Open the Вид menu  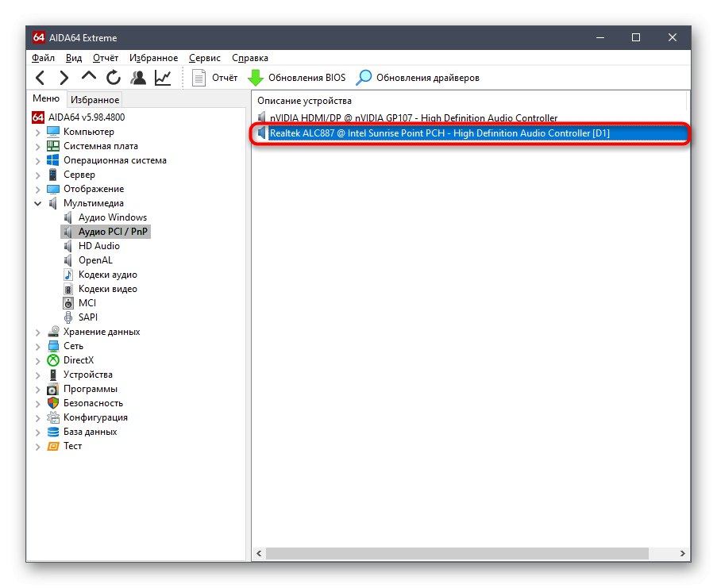tap(74, 58)
